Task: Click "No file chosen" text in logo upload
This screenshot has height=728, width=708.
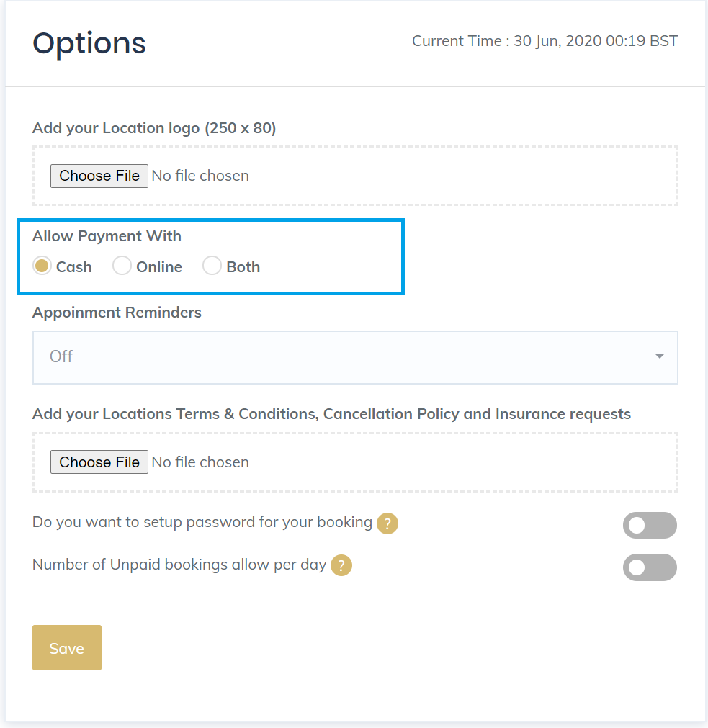Action: [x=200, y=176]
